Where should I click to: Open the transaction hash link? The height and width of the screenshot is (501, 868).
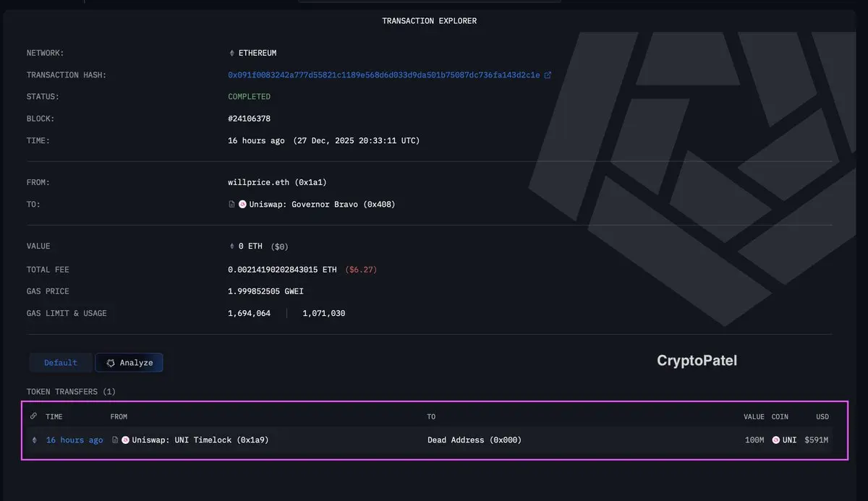pos(383,75)
